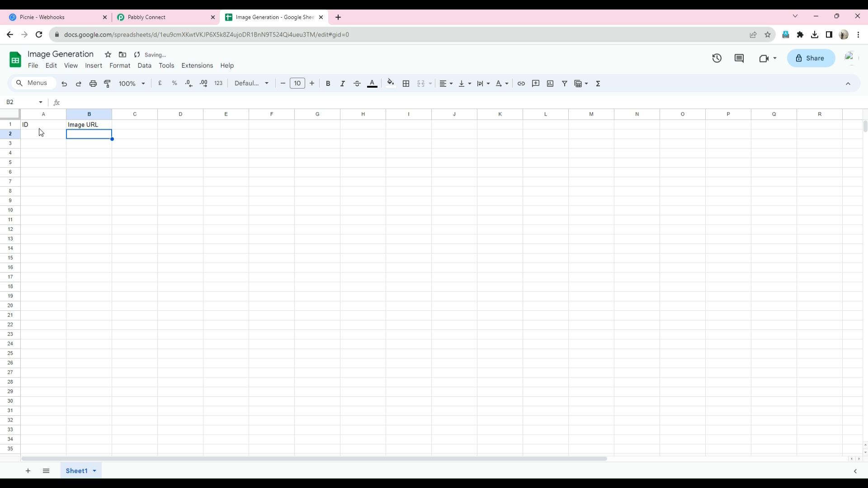Toggle italic formatting

click(343, 84)
